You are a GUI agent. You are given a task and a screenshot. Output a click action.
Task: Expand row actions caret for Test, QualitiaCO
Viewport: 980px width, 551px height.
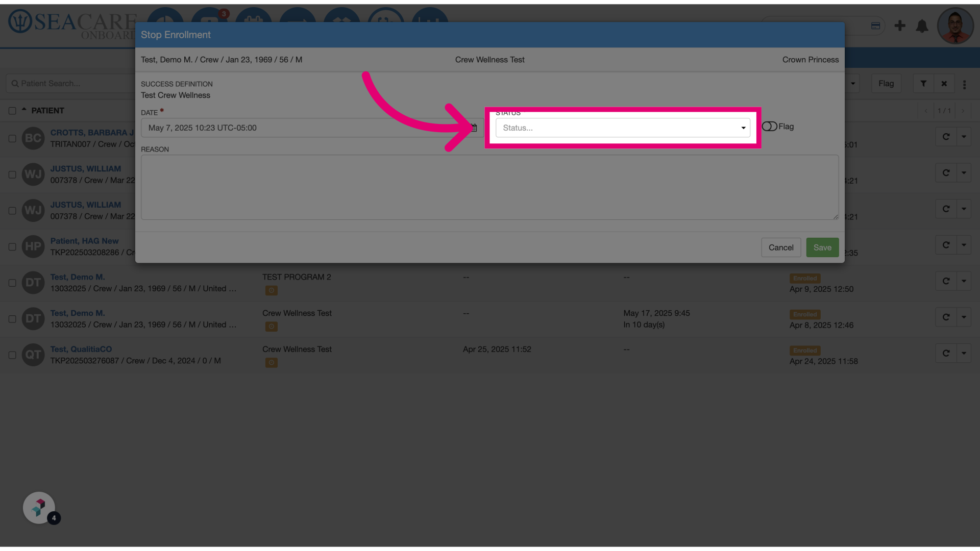click(x=964, y=354)
